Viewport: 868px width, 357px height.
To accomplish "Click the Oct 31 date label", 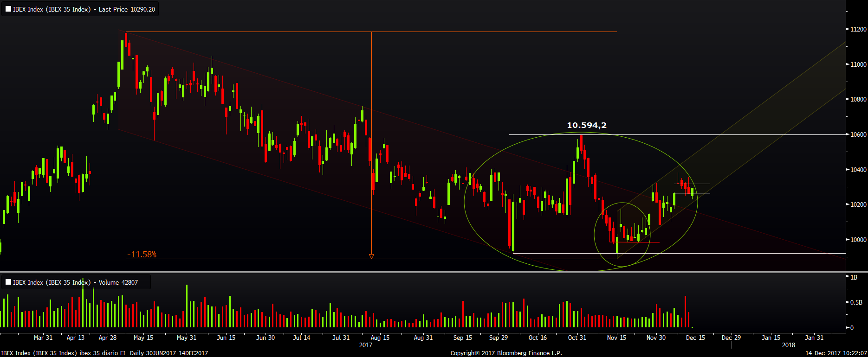I will click(x=577, y=338).
